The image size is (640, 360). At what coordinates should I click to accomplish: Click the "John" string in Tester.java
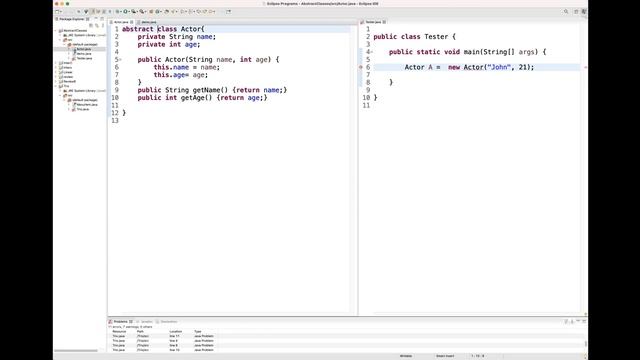coord(499,67)
